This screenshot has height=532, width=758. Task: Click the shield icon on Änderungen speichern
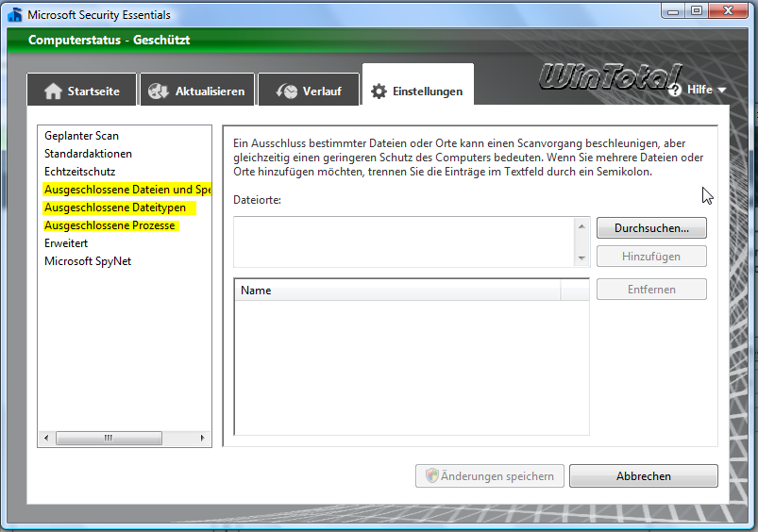(x=431, y=475)
